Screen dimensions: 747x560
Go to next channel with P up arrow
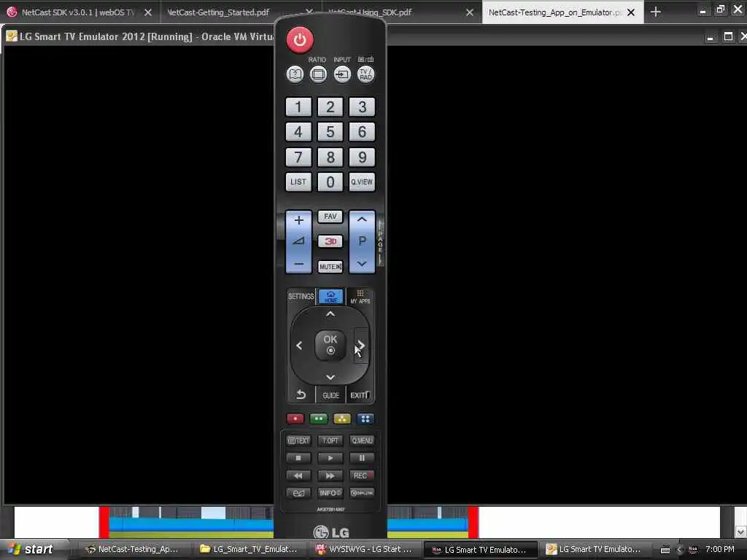[x=362, y=219]
